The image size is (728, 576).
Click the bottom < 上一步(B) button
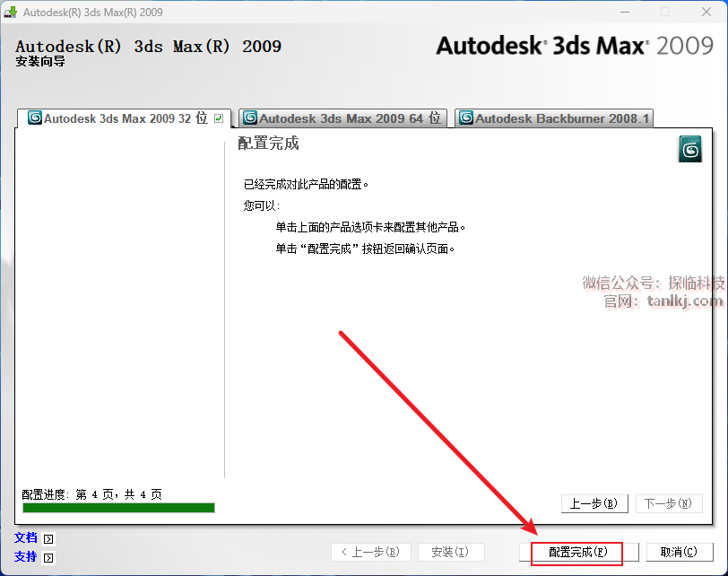pyautogui.click(x=371, y=553)
